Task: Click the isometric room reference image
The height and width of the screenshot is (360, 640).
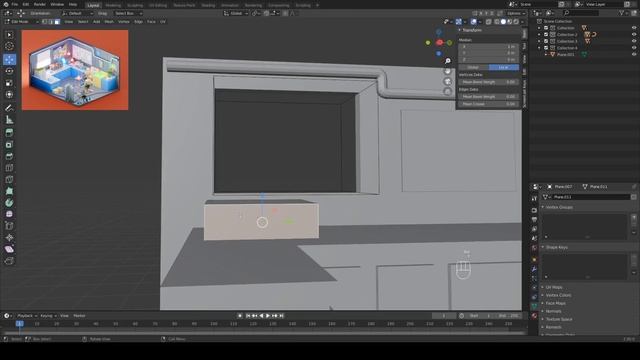Action: [75, 70]
